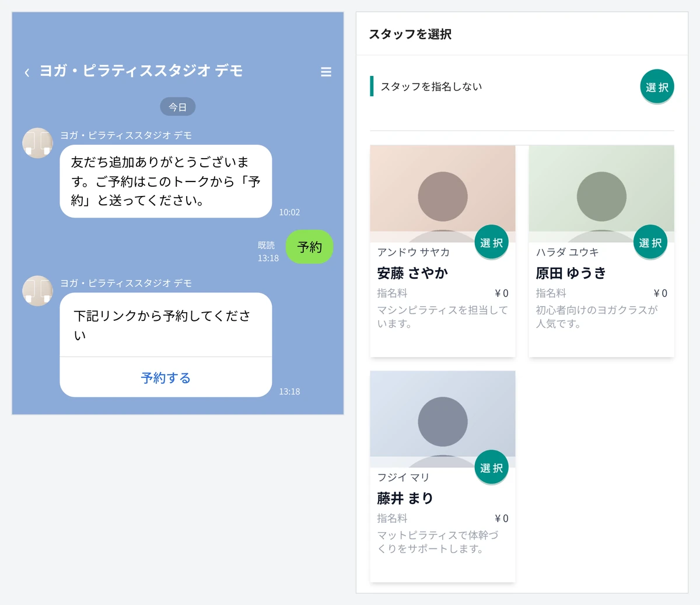This screenshot has width=700, height=605.
Task: Choose staff 原田 ゆうき with 選択 button
Action: point(650,242)
